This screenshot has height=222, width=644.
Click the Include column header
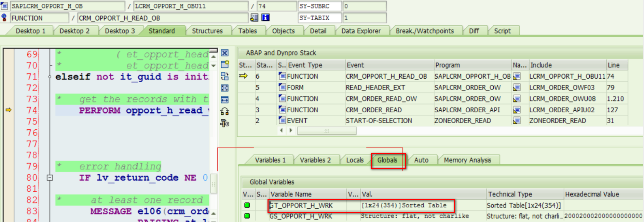[567, 65]
